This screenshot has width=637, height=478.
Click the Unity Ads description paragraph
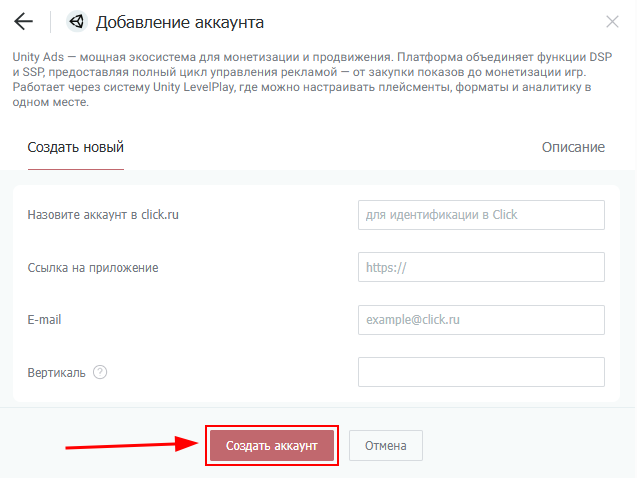310,80
